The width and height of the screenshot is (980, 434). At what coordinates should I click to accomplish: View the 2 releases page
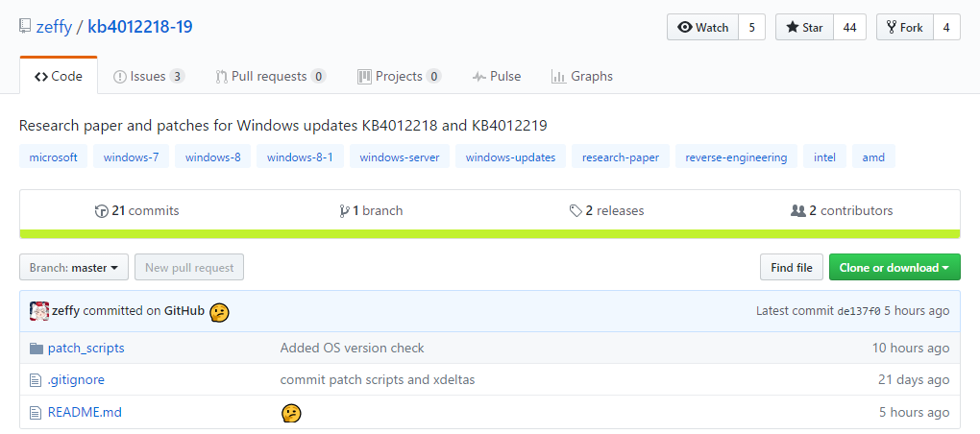607,211
